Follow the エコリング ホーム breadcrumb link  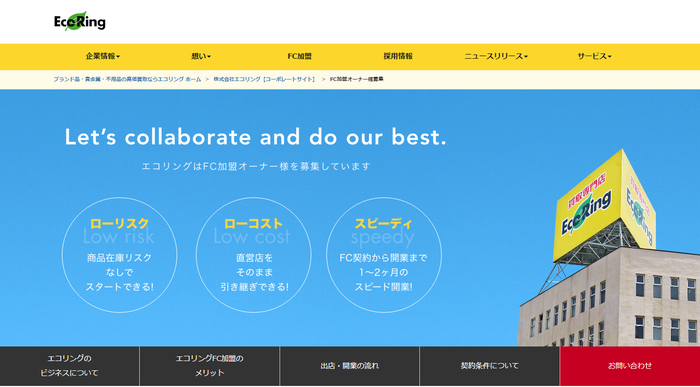click(x=127, y=79)
